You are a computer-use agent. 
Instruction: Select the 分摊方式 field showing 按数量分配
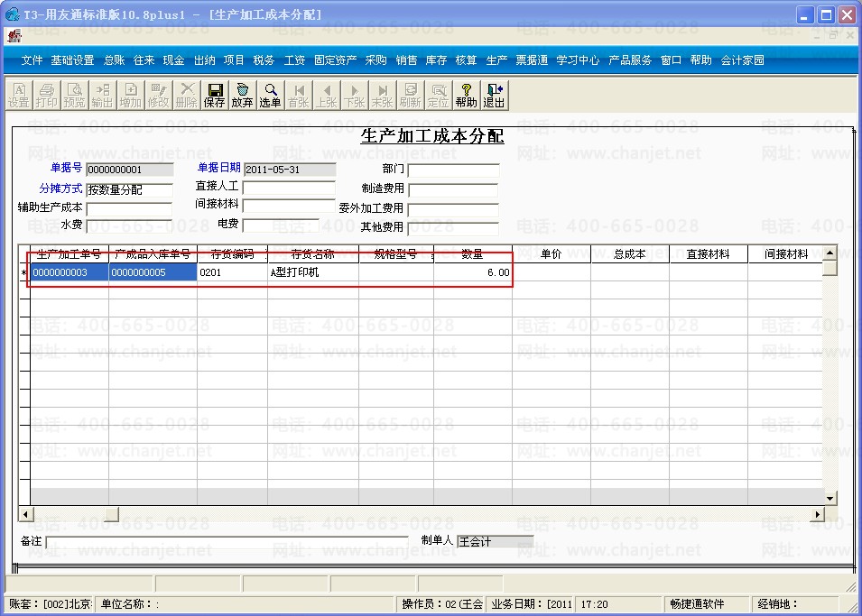coord(130,189)
